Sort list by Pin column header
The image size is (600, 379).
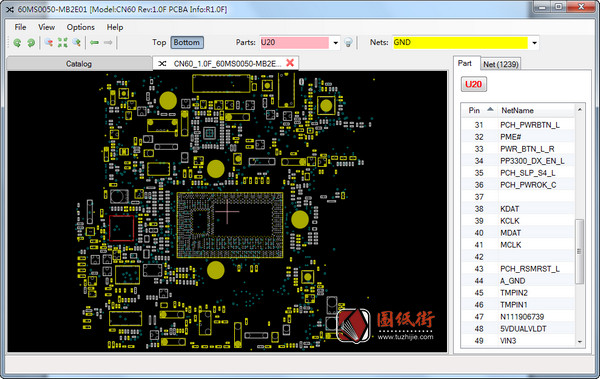(479, 110)
